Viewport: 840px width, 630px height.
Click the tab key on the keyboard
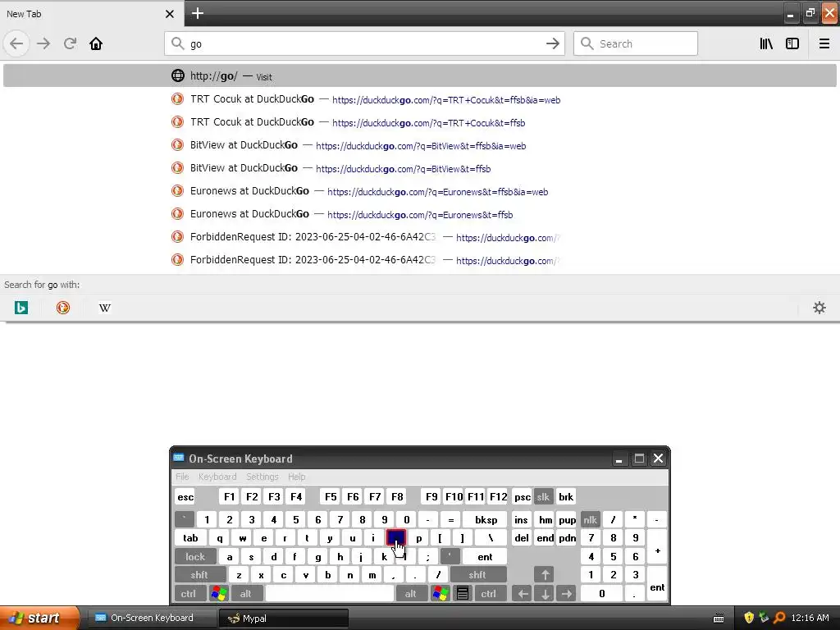coord(190,538)
